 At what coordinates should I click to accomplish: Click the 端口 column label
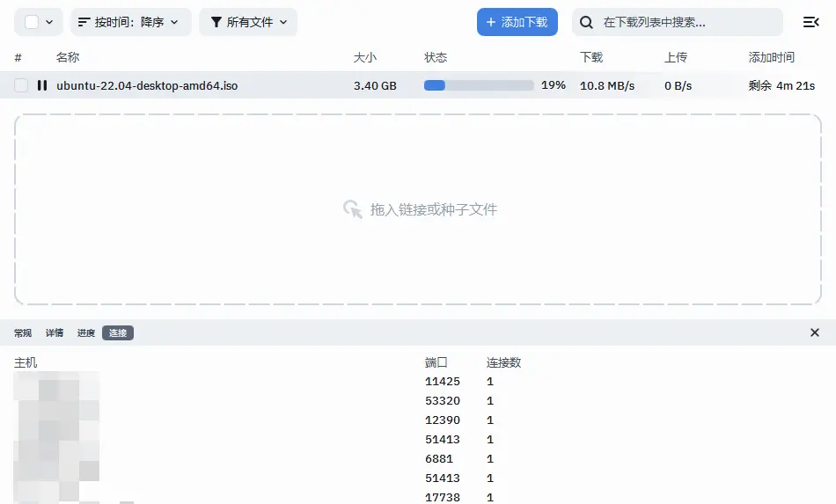click(x=436, y=362)
